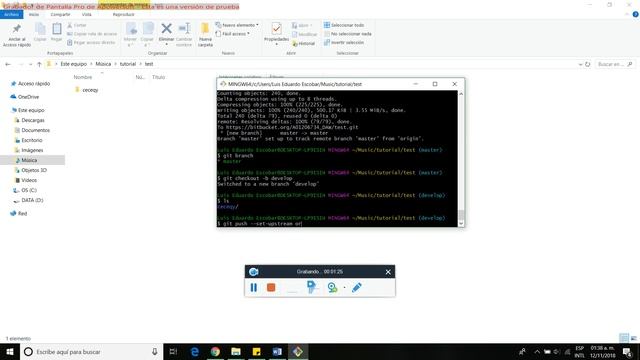Open the address bar history dropdown
Screen dimensions: 640x360
[x=580, y=64]
